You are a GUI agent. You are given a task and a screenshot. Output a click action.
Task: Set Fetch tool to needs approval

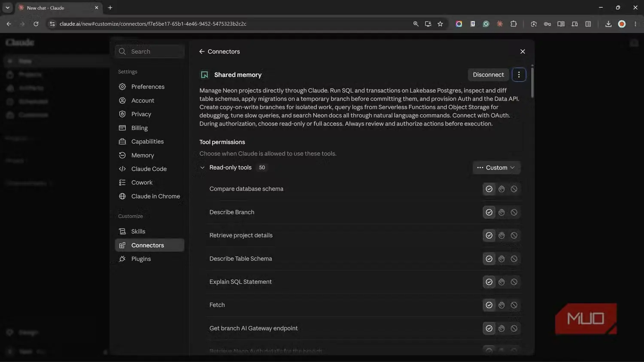point(501,305)
